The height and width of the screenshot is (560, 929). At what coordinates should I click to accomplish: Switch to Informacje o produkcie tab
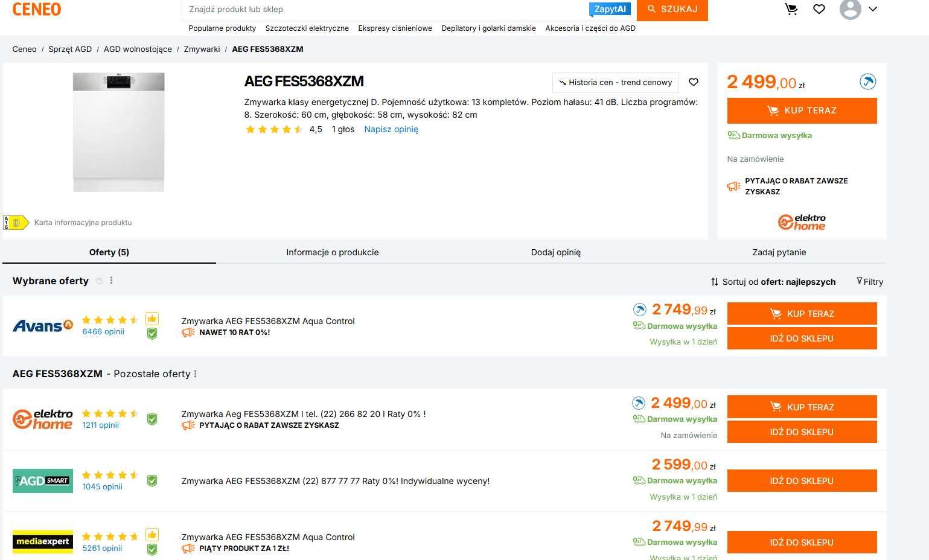333,252
